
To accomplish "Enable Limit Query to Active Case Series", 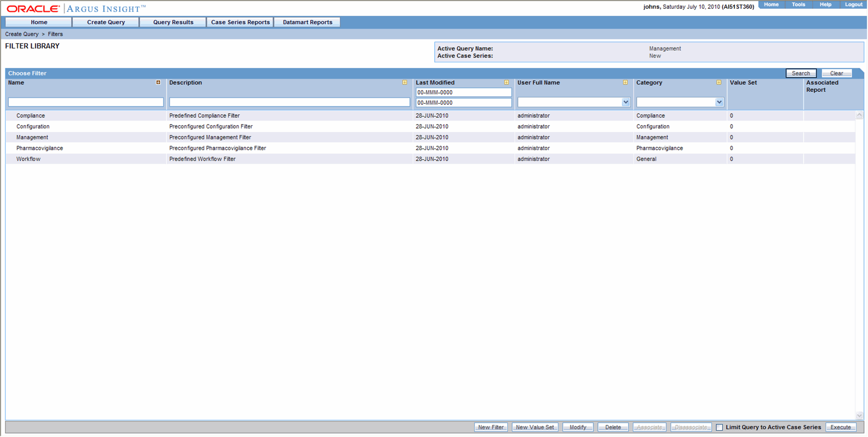I will pyautogui.click(x=720, y=427).
